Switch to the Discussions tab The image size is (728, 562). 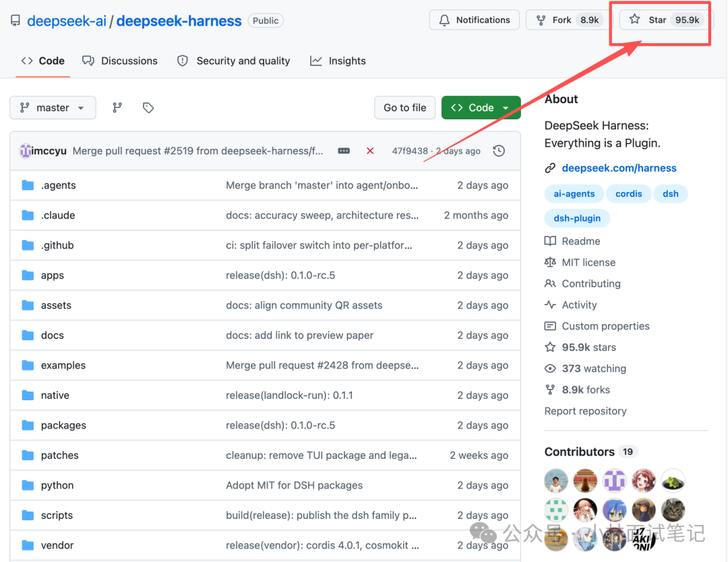[x=120, y=61]
